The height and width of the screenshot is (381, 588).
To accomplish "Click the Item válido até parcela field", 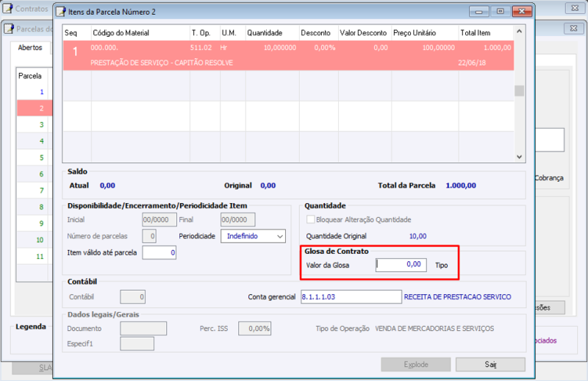I will click(159, 252).
